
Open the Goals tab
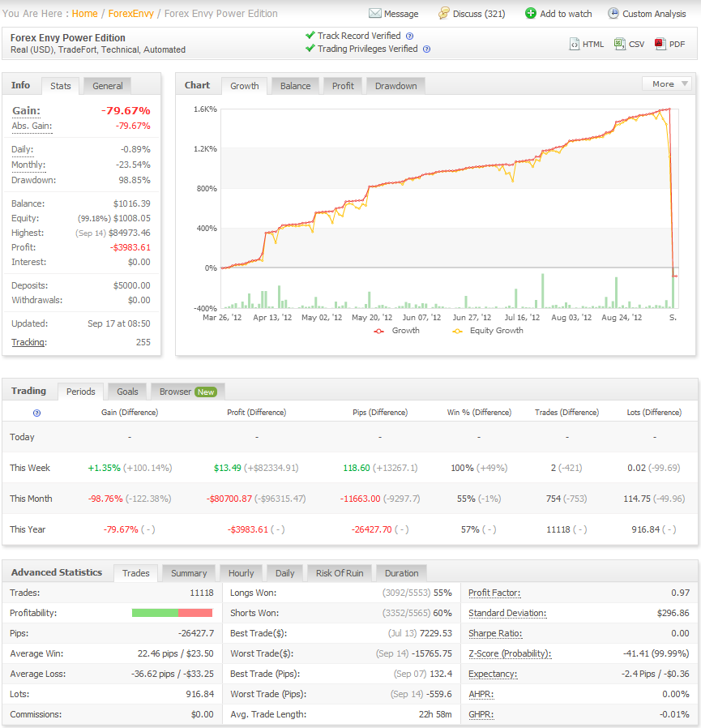128,392
